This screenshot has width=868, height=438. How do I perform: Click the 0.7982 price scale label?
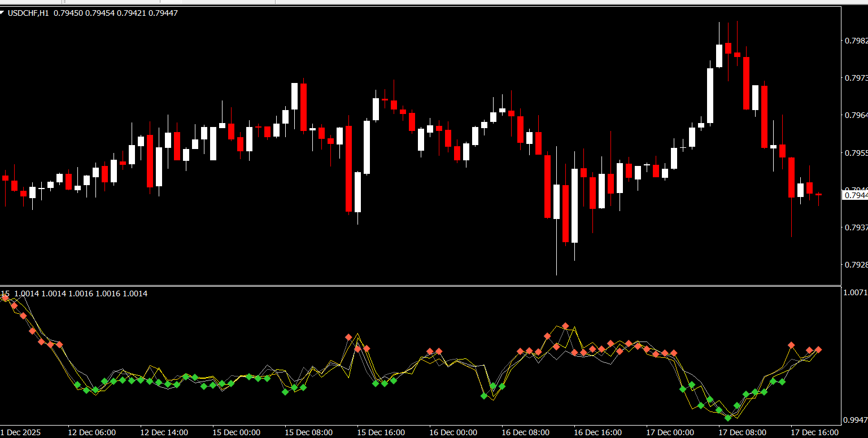tap(856, 41)
